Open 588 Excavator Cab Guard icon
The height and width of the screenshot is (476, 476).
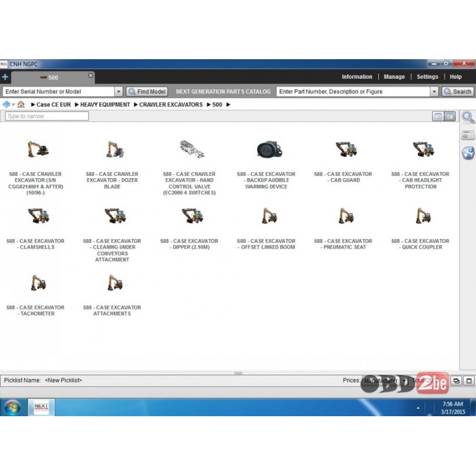pos(346,150)
